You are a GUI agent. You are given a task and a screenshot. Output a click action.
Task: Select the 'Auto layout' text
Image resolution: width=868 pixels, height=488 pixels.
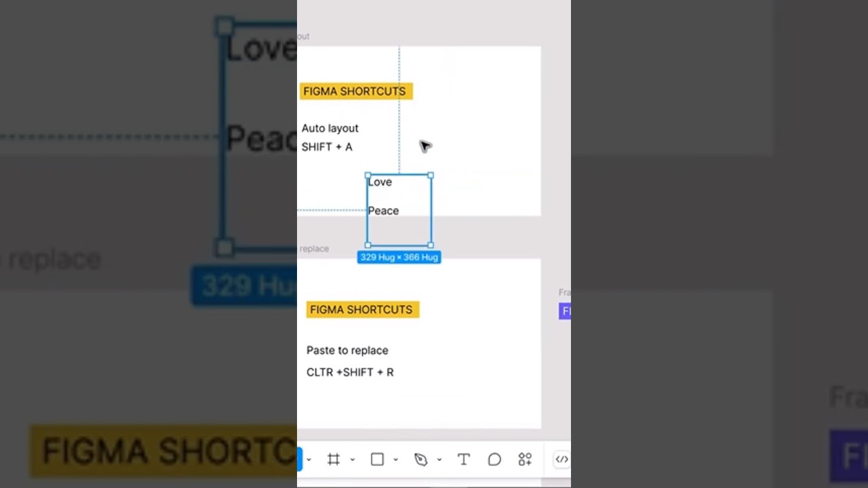coord(330,128)
